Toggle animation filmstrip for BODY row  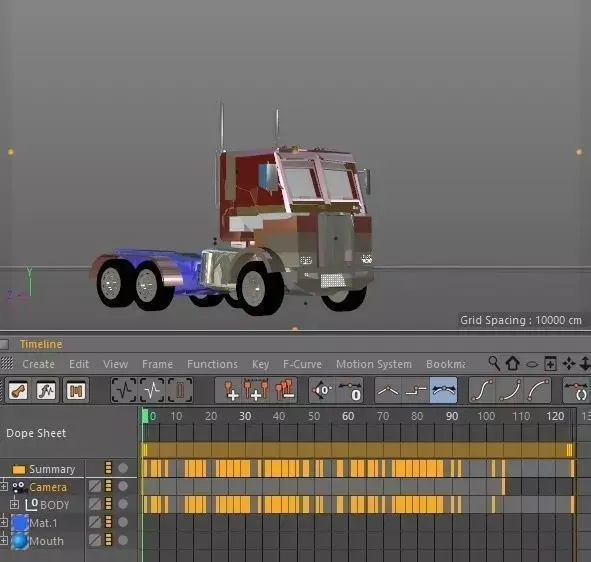[109, 504]
